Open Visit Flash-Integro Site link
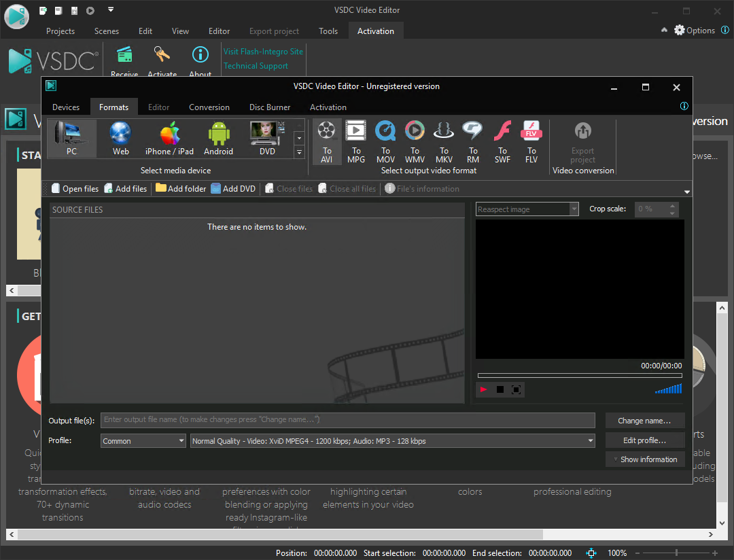 (x=263, y=52)
